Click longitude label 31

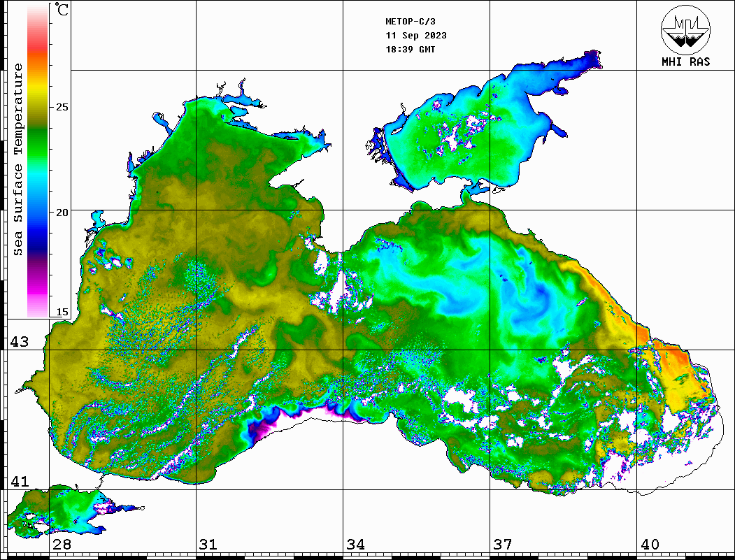[208, 545]
